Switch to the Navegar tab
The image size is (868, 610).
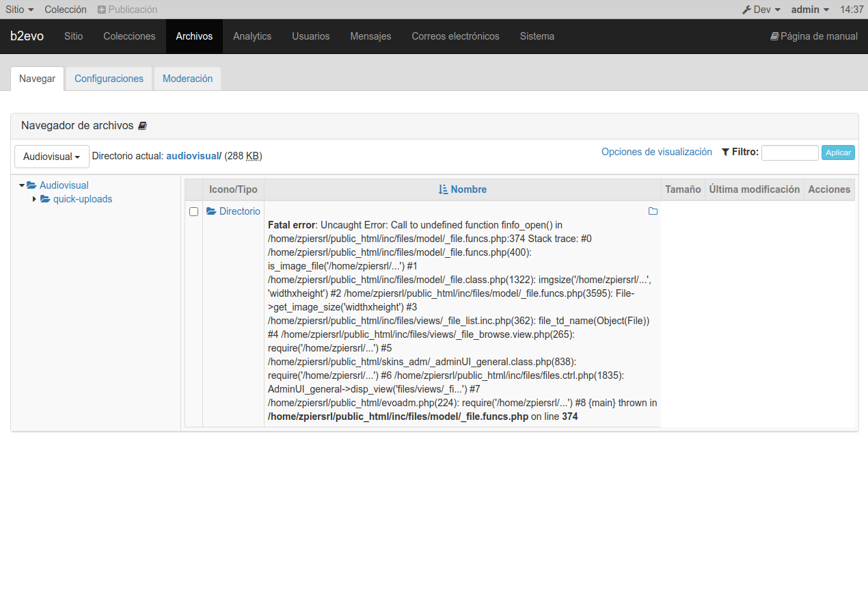[38, 79]
